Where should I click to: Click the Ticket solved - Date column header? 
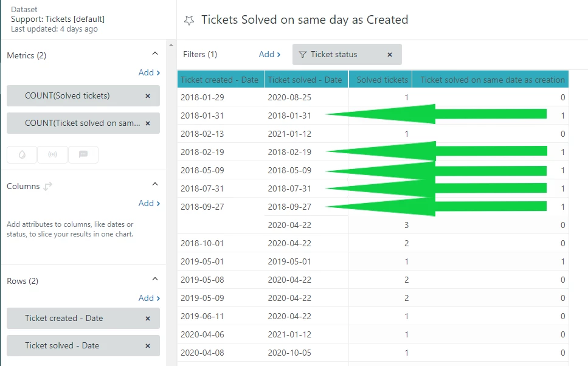306,80
